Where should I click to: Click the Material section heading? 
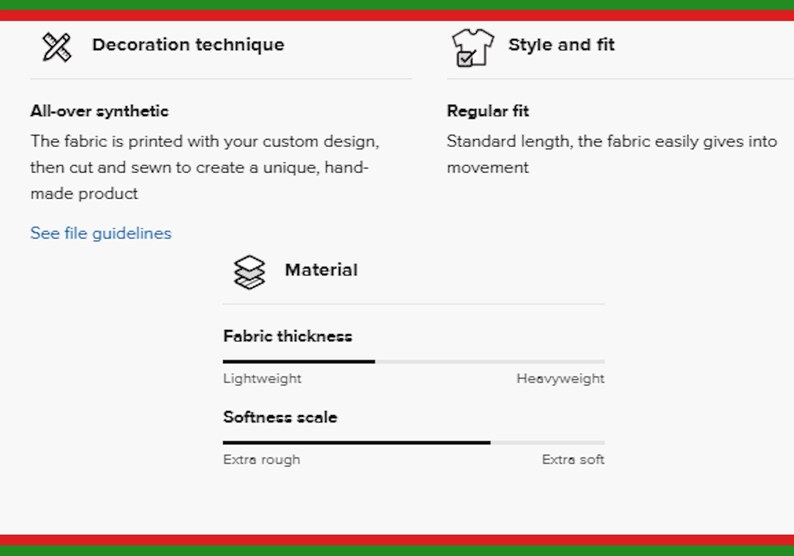[x=321, y=270]
